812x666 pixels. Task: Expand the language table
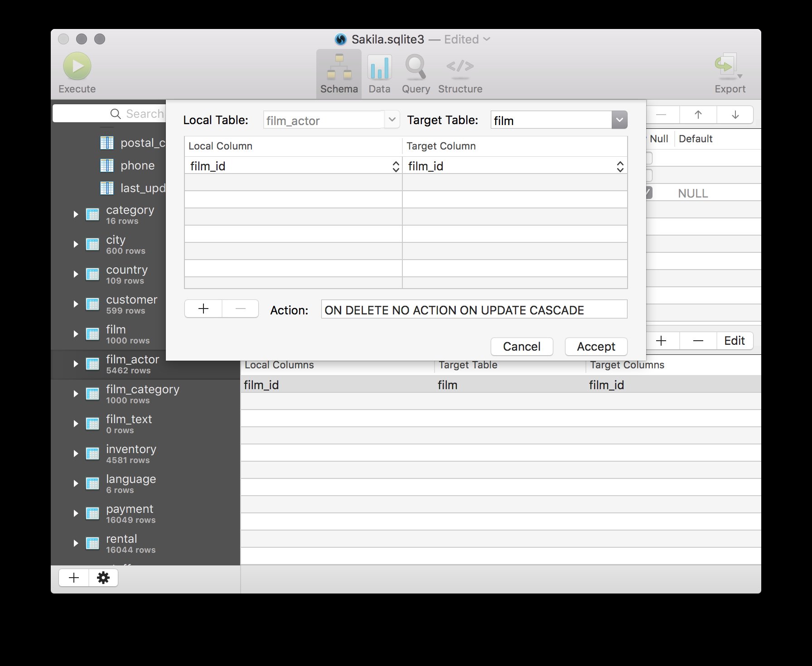coord(76,483)
